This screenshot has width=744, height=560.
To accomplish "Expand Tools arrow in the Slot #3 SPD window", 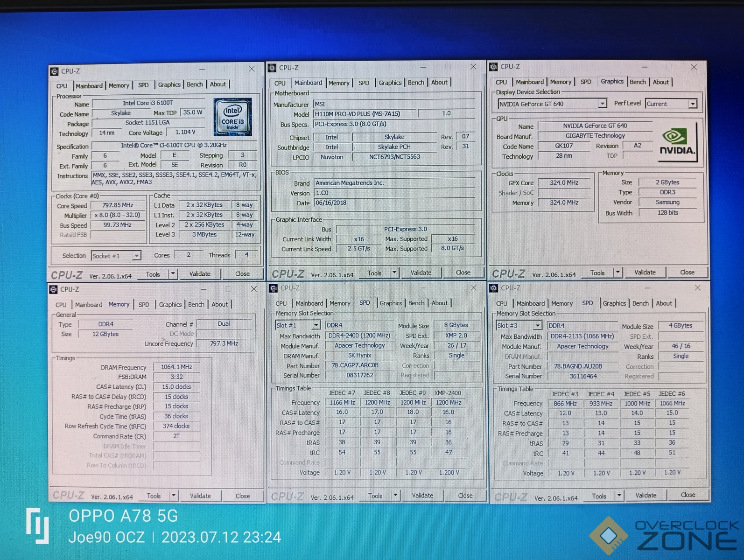I will [619, 496].
